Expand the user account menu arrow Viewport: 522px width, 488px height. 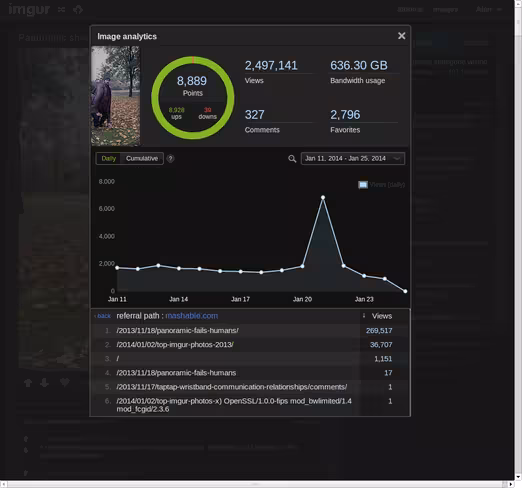499,10
